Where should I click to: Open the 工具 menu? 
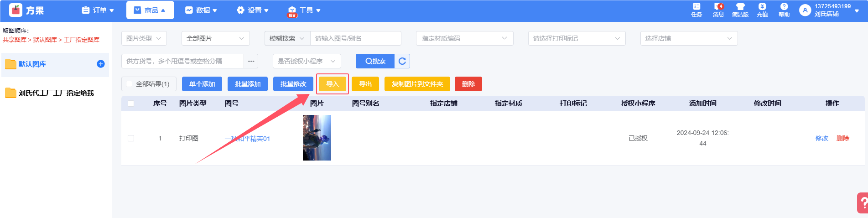click(304, 10)
